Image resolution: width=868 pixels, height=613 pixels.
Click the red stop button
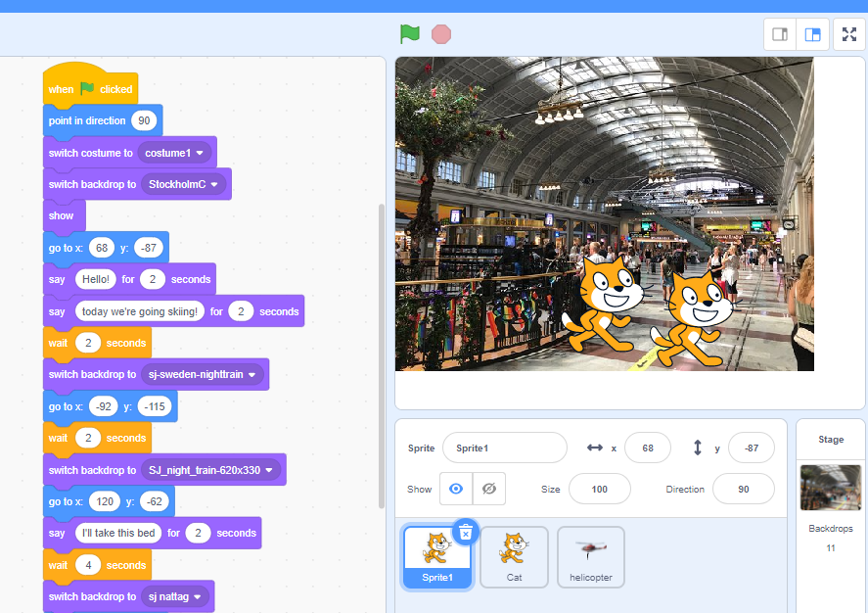(441, 34)
